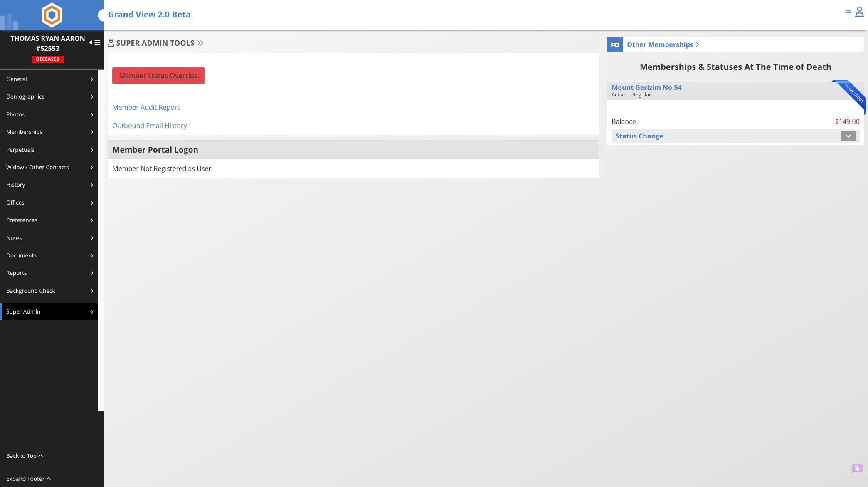Screen dimensions: 868x487
Task: Go to the Offices section
Action: click(49, 203)
